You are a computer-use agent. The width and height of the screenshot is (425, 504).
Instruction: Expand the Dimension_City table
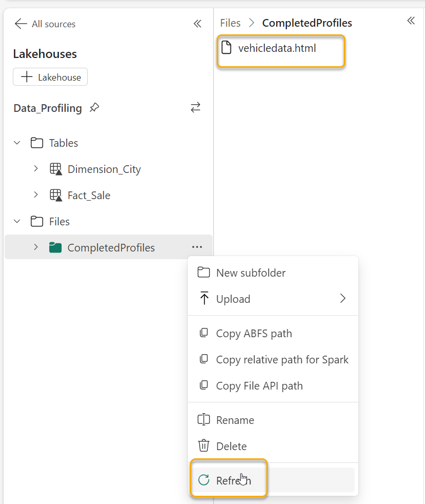point(35,169)
